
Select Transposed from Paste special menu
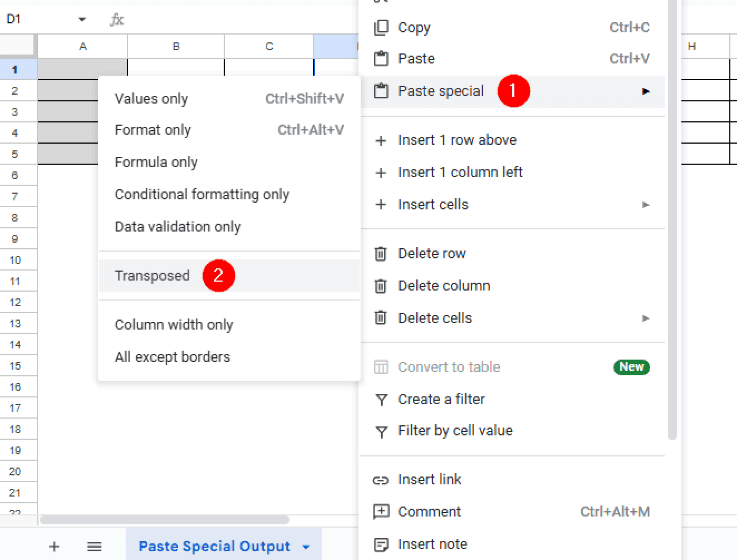coord(152,276)
